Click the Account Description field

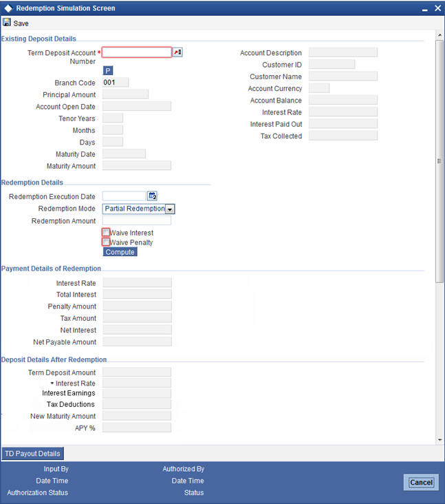[343, 52]
